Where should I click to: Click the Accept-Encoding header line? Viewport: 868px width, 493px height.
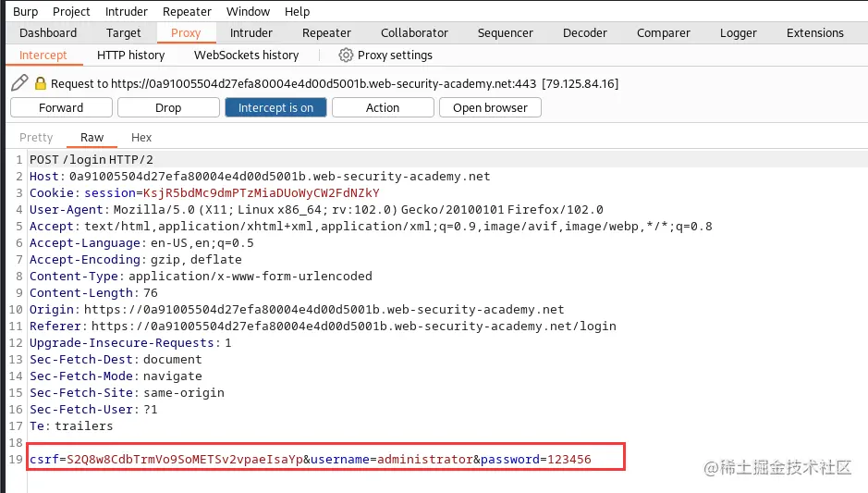(x=136, y=259)
